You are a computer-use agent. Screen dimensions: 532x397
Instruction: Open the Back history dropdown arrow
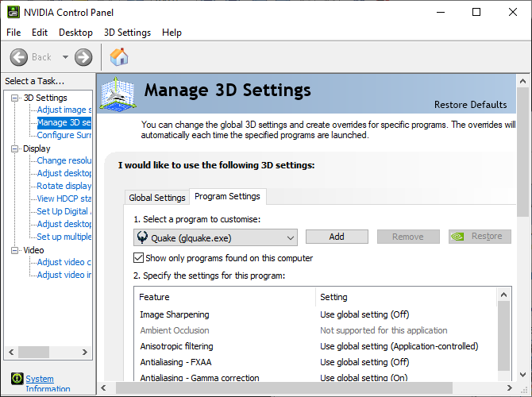pyautogui.click(x=65, y=57)
